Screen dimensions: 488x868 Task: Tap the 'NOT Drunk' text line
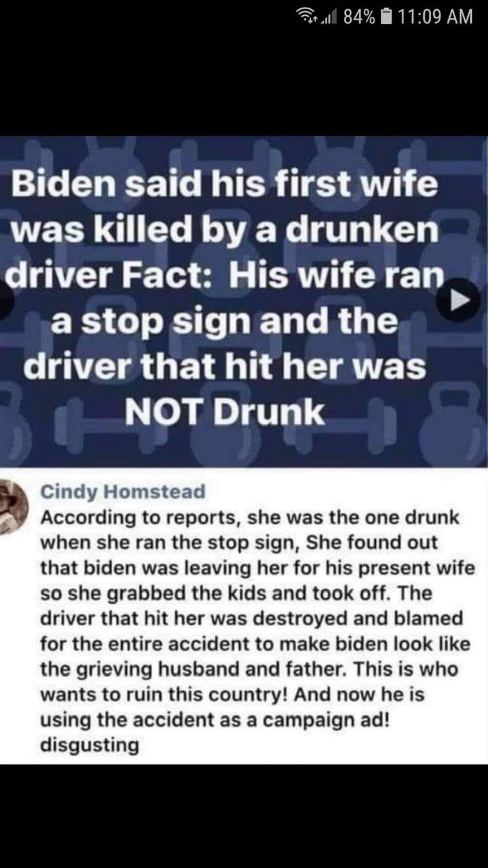(x=225, y=411)
